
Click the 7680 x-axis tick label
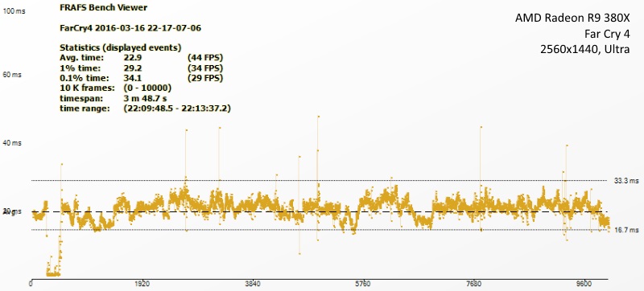(473, 284)
